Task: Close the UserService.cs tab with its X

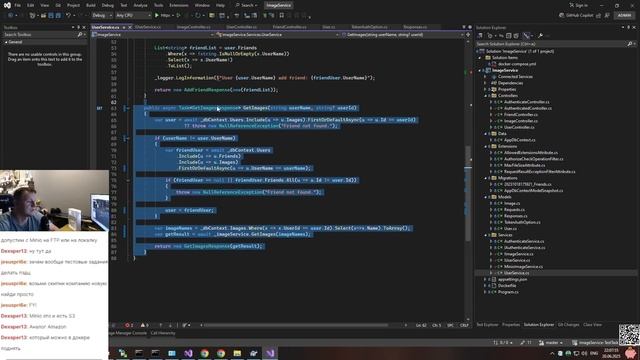Action: click(130, 27)
